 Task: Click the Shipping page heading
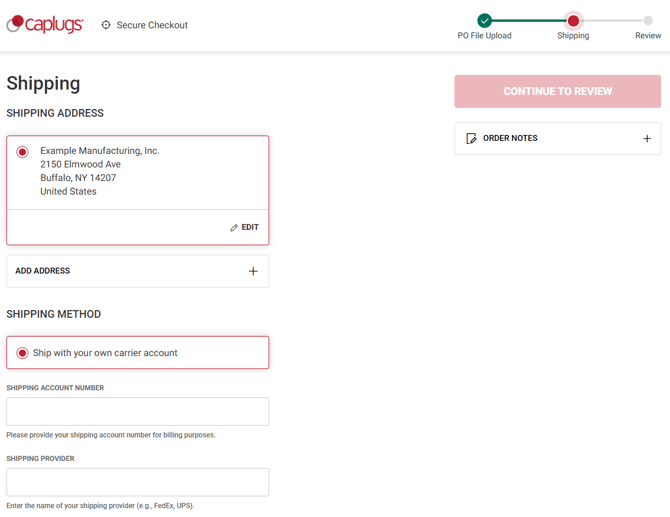click(x=43, y=84)
